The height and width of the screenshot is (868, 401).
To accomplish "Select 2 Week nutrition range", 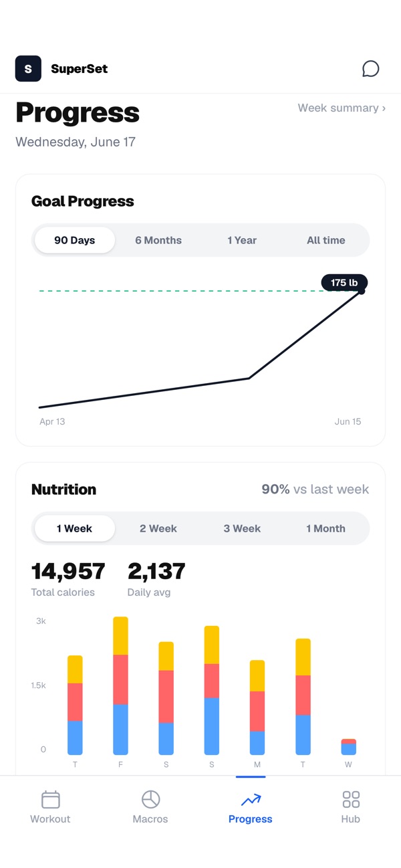I will click(x=158, y=528).
